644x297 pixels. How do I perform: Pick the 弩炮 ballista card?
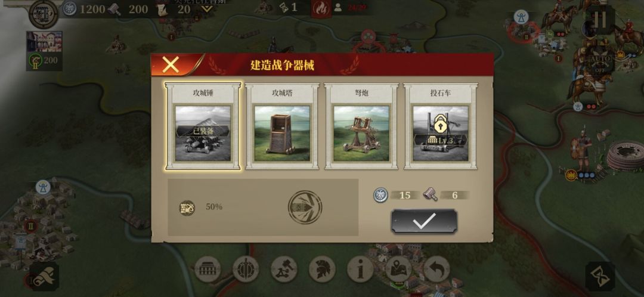tap(361, 126)
